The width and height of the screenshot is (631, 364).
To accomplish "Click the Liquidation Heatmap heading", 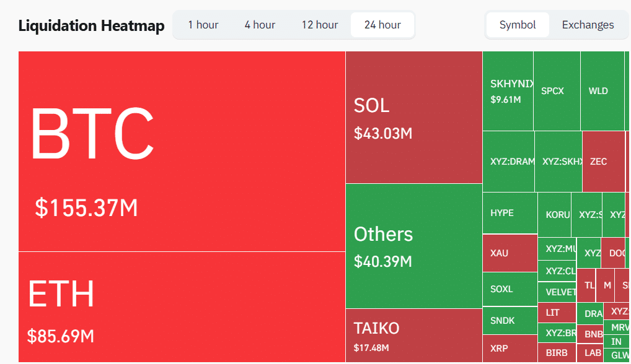I will tap(91, 25).
